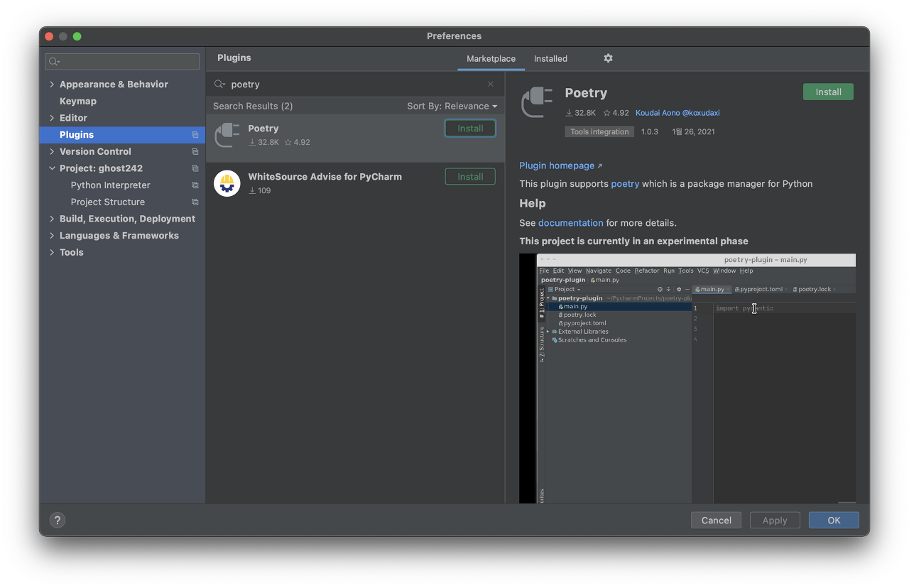Click the green Install button in details pane
909x588 pixels.
(828, 92)
